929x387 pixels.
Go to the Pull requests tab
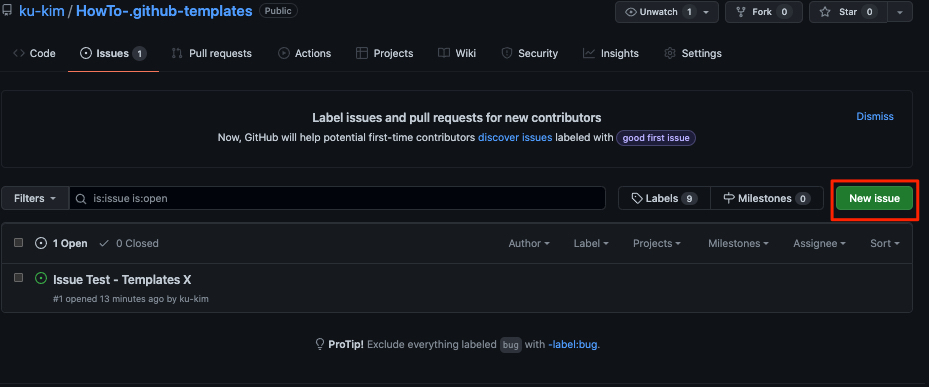click(x=212, y=53)
